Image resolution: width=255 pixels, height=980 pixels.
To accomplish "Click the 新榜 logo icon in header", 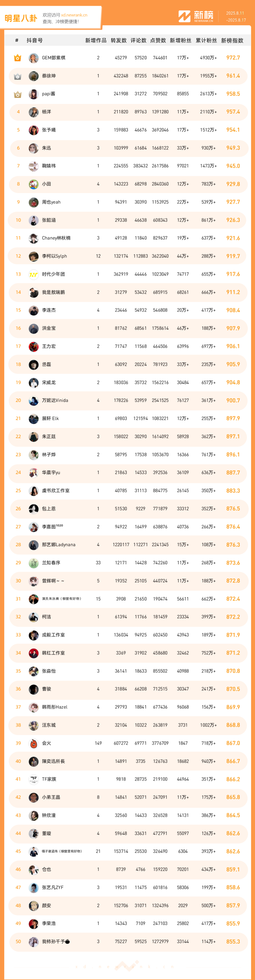I will (x=184, y=16).
